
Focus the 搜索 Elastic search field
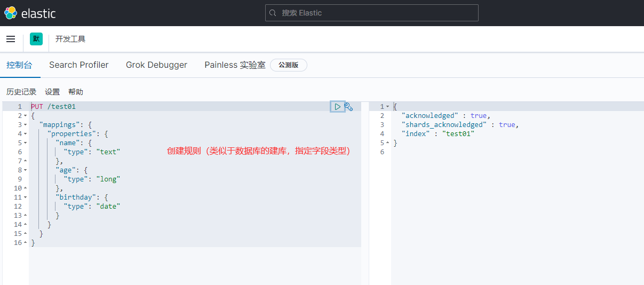(371, 13)
